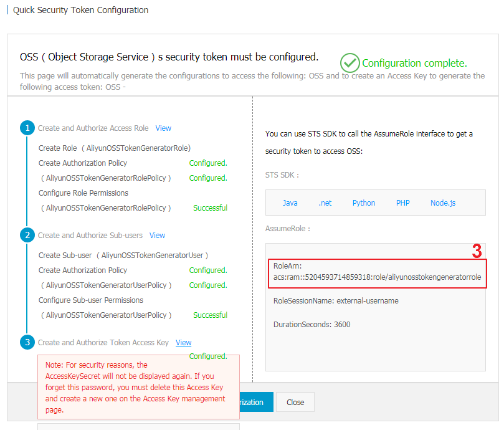The image size is (504, 430).
Task: Open the .net STS SDK link
Action: 325,203
